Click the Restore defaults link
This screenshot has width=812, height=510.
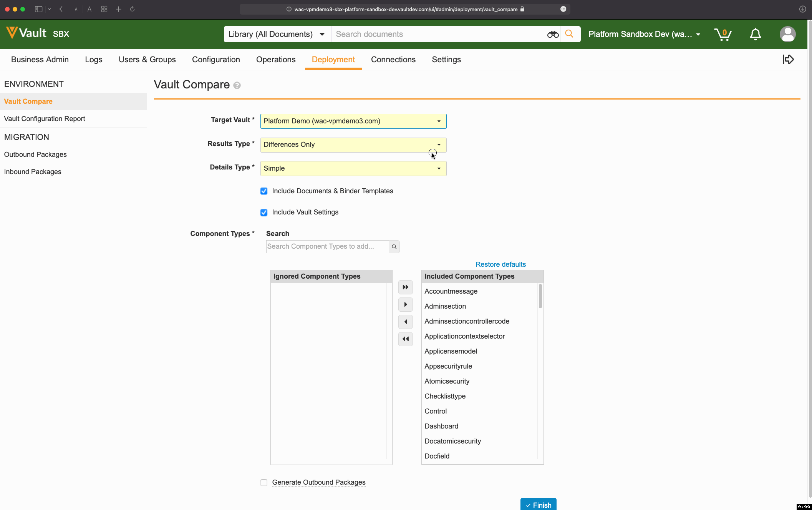coord(500,264)
